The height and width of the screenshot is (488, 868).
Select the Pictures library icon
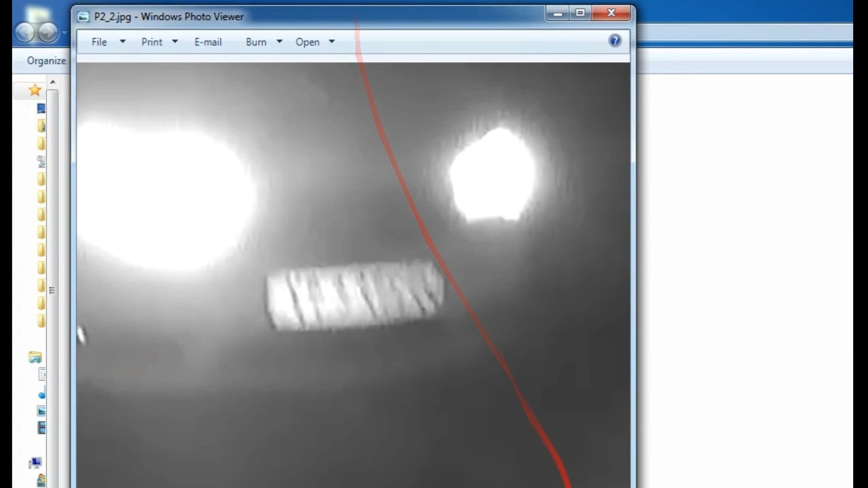(x=41, y=411)
